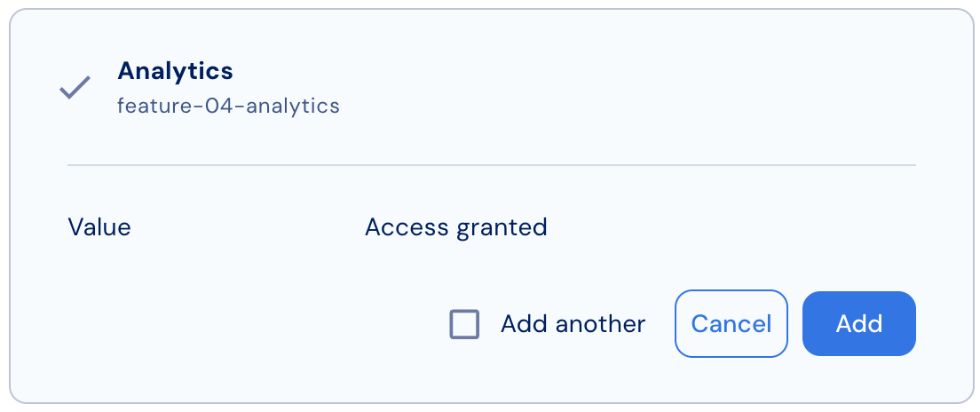
Task: Click the feature-04-analytics identifier text
Action: 228,106
